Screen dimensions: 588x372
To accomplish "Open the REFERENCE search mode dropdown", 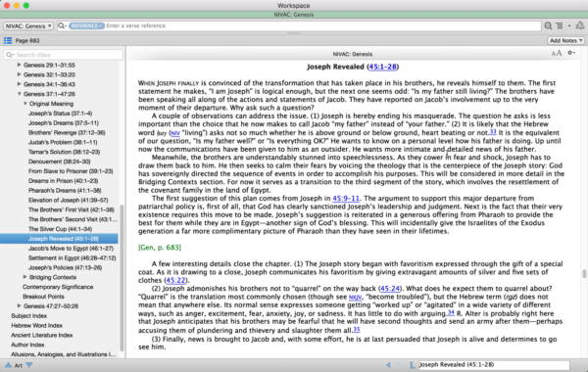I will point(86,25).
